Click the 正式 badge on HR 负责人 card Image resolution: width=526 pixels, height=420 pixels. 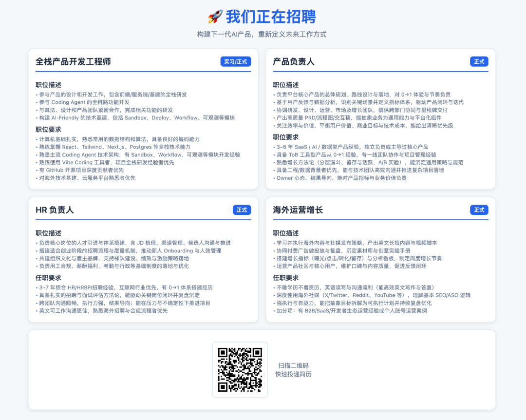242,210
